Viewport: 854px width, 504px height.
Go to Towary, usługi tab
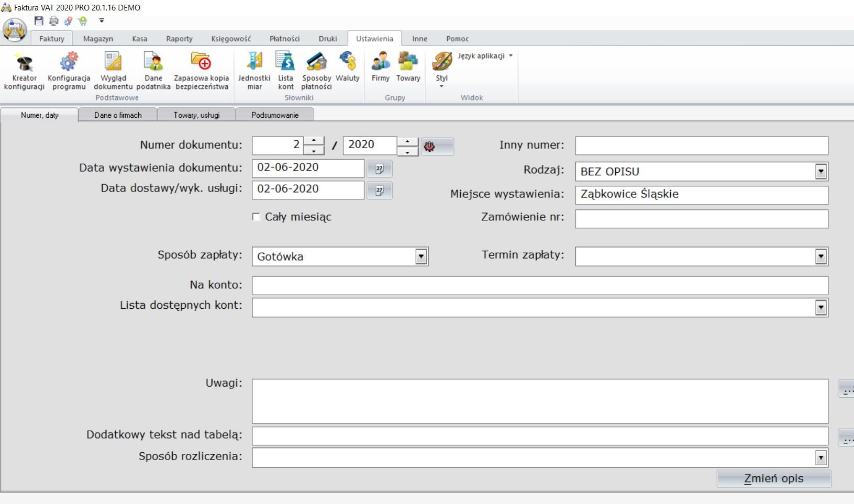click(x=196, y=115)
